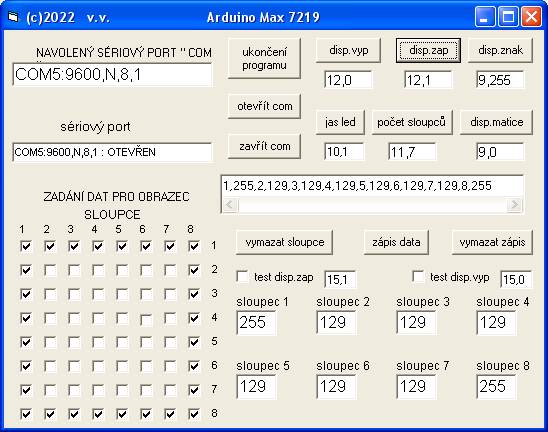Click the 15,0 field beside test disp.vyp
Viewport: 548px width, 432px height.
516,279
